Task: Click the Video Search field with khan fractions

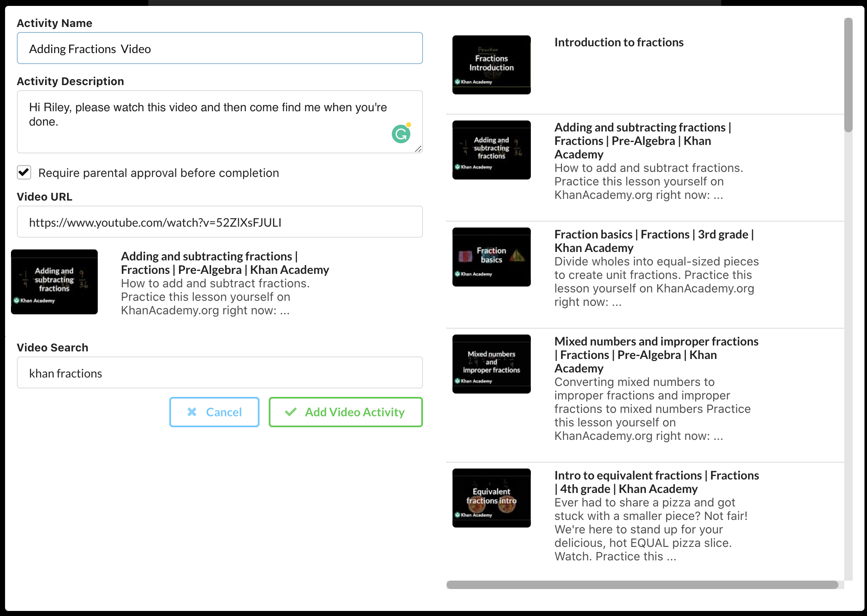Action: coord(219,373)
